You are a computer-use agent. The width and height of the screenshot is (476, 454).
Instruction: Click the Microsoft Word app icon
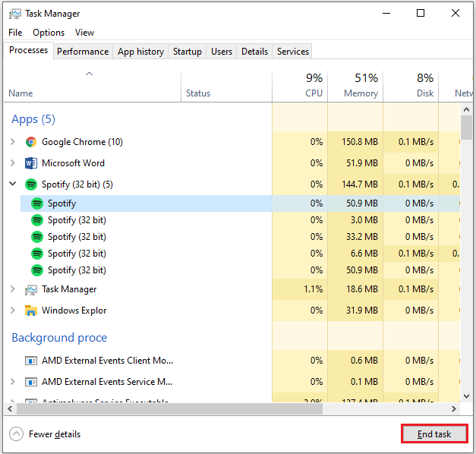tap(31, 163)
